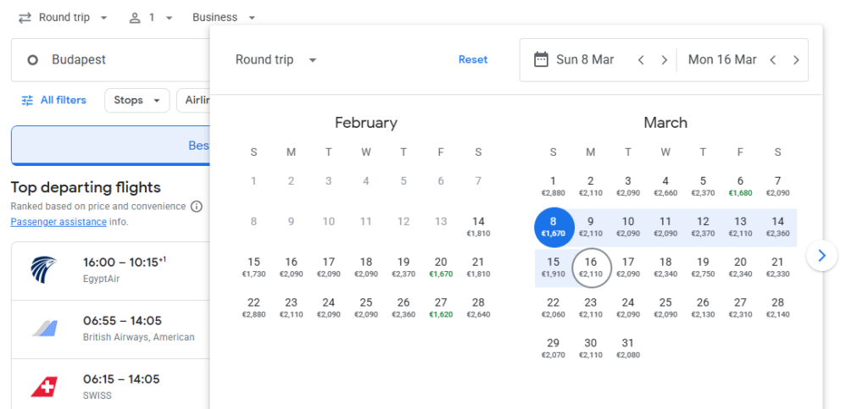Select February 27 priced at €1,620
The image size is (868, 409).
tap(441, 307)
